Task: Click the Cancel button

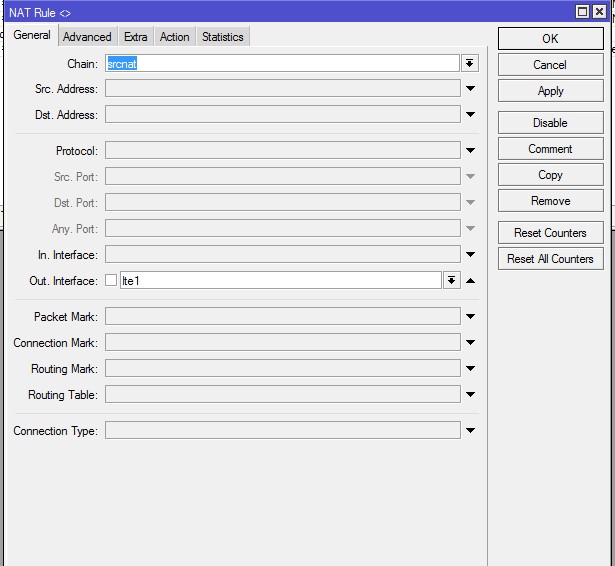Action: coord(550,65)
